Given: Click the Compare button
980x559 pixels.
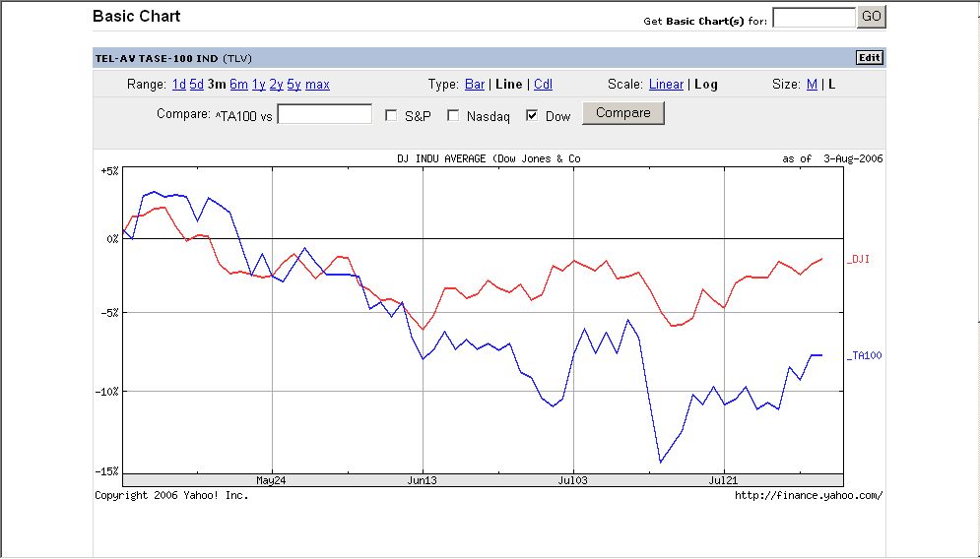Looking at the screenshot, I should pos(623,113).
